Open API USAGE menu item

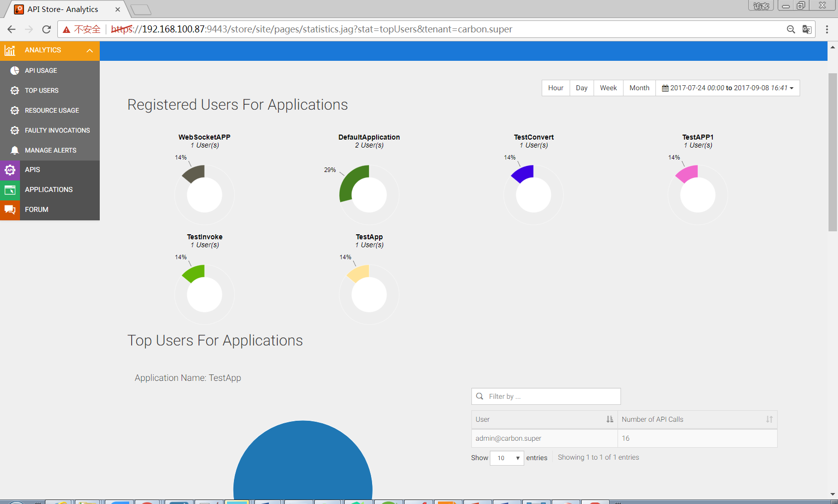click(41, 70)
